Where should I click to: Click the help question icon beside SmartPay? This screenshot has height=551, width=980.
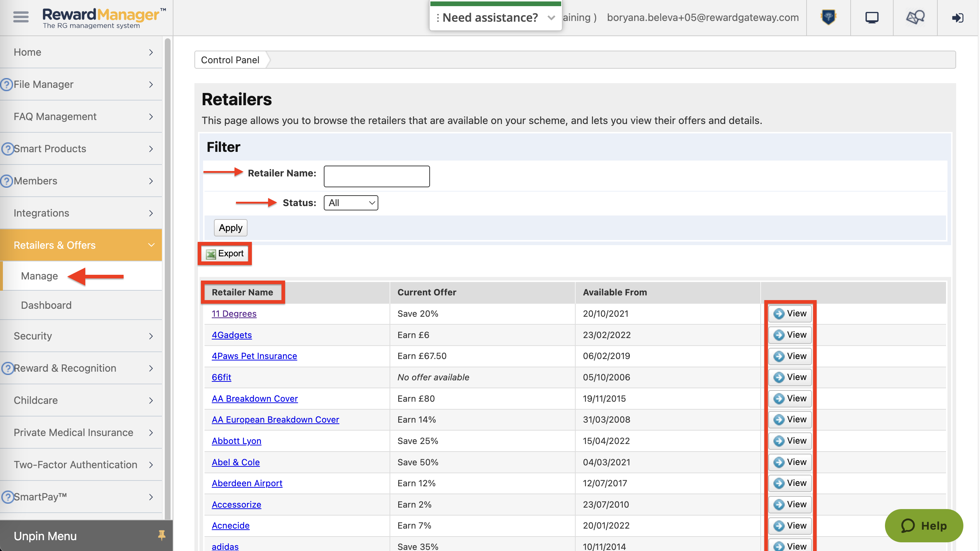7,496
